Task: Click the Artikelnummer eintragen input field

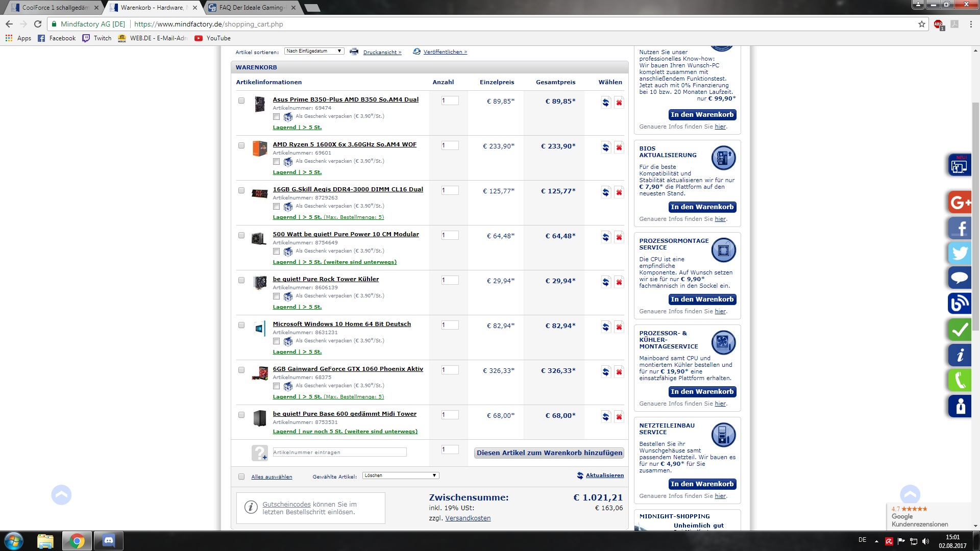Action: click(339, 453)
